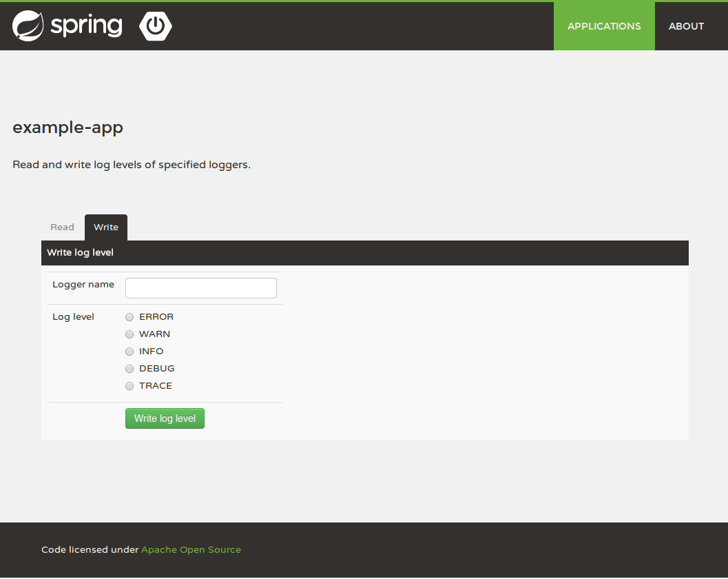The image size is (728, 579).
Task: Click the spring wordmark text logo
Action: [86, 26]
